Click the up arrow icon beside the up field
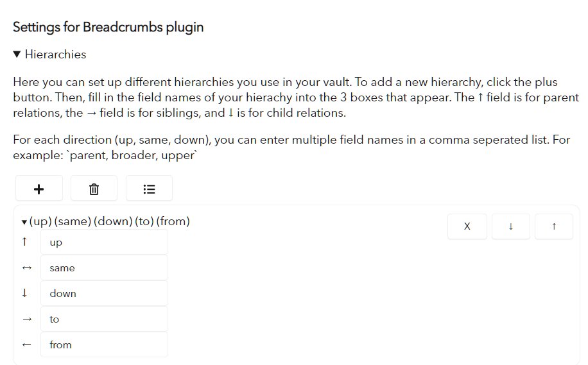The image size is (588, 365). click(25, 242)
